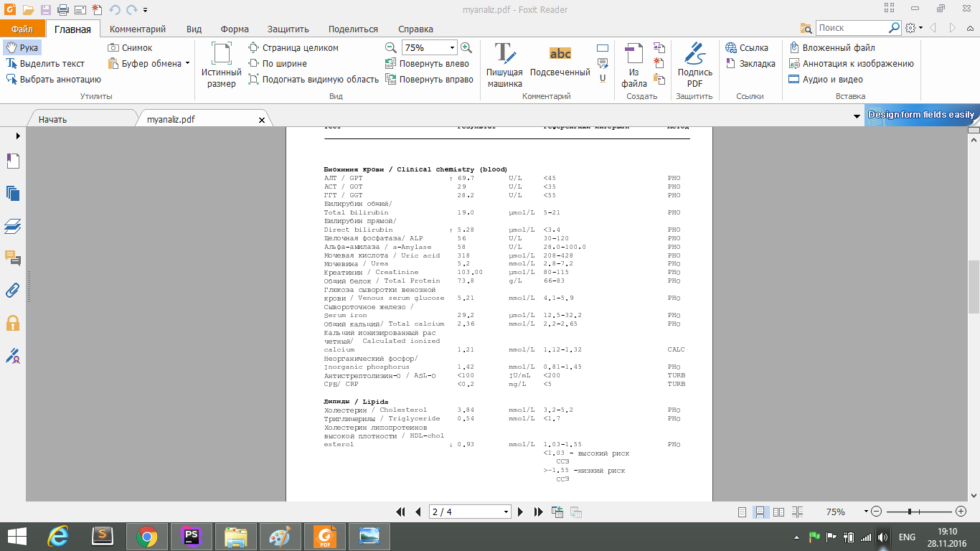980x551 pixels.
Task: Select the Typewriter tool (Пишущая машинка)
Action: coord(504,65)
